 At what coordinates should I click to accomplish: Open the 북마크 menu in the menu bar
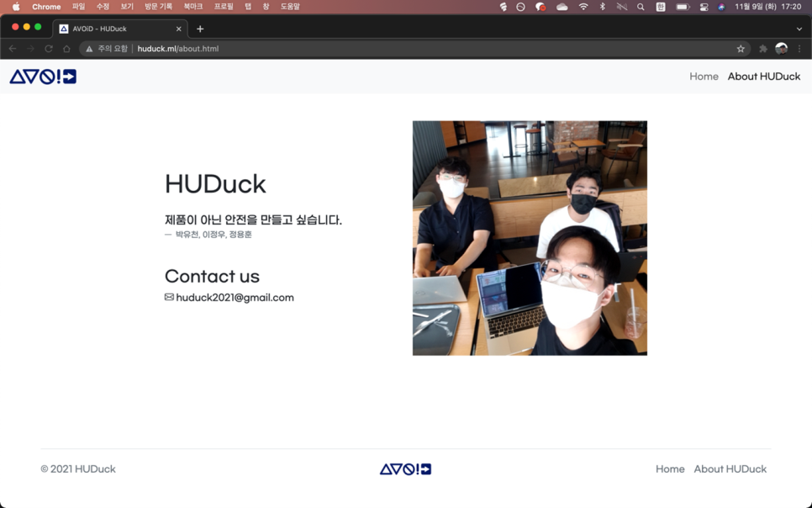[x=192, y=7]
